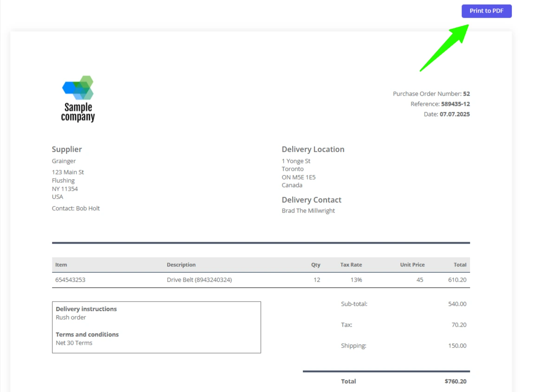The width and height of the screenshot is (535, 392).
Task: Click the Sub-total label
Action: (354, 304)
